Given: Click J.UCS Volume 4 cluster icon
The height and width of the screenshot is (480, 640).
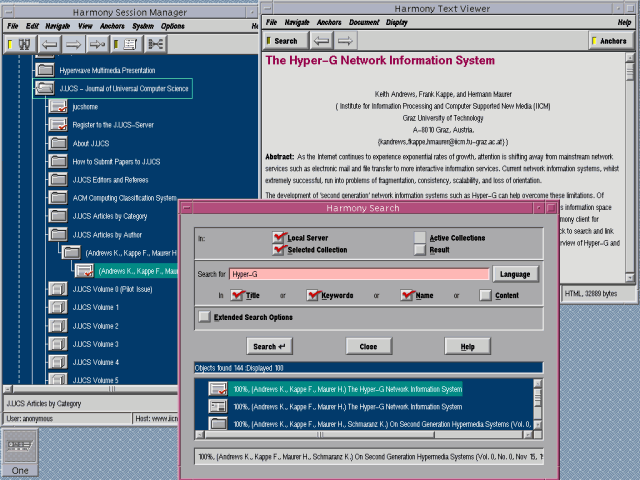Looking at the screenshot, I should pos(58,362).
